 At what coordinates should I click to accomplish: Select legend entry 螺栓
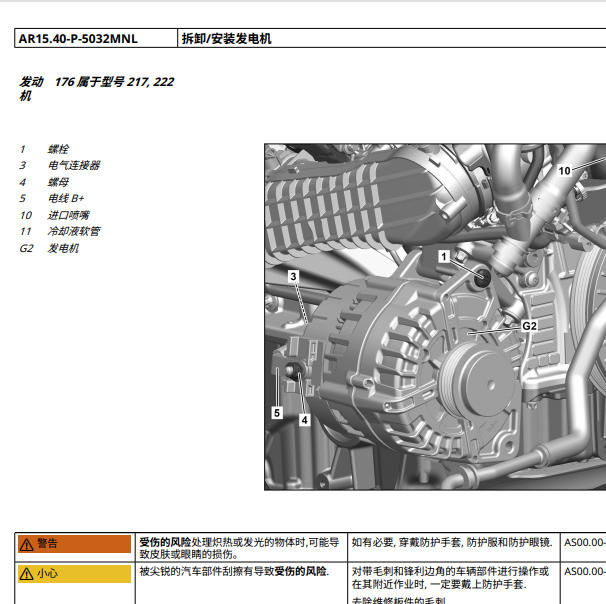click(x=58, y=149)
